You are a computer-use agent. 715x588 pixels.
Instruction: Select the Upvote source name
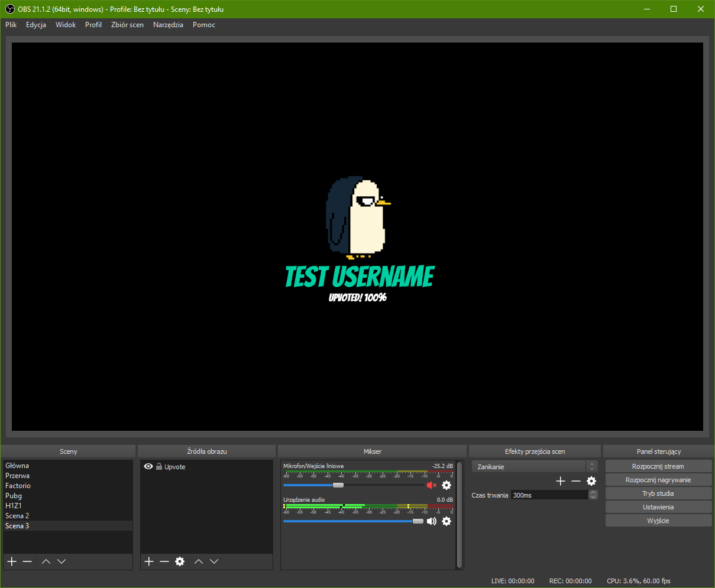tap(175, 467)
